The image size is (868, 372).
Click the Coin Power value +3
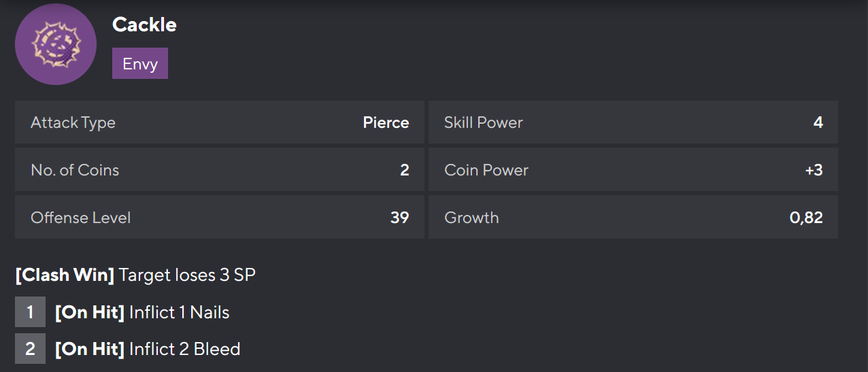[814, 170]
